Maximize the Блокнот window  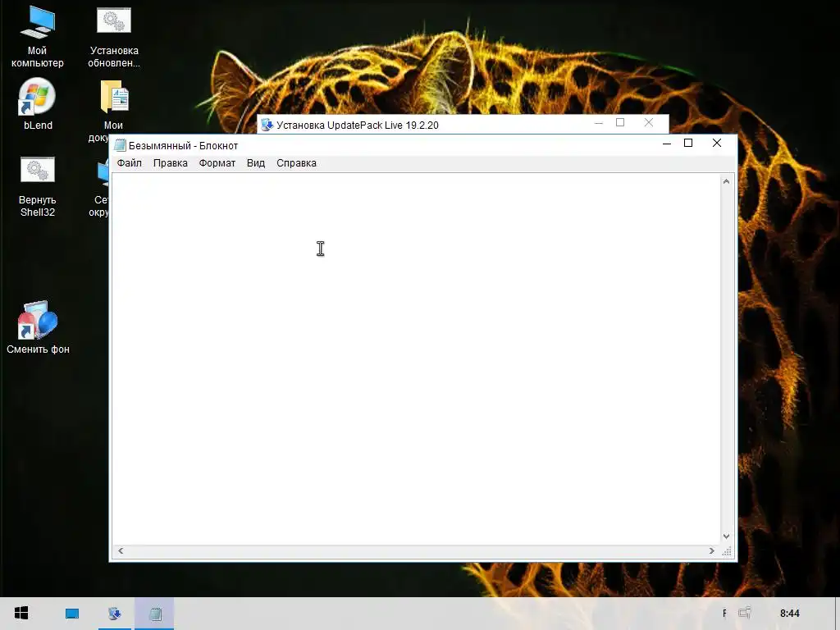click(x=688, y=143)
